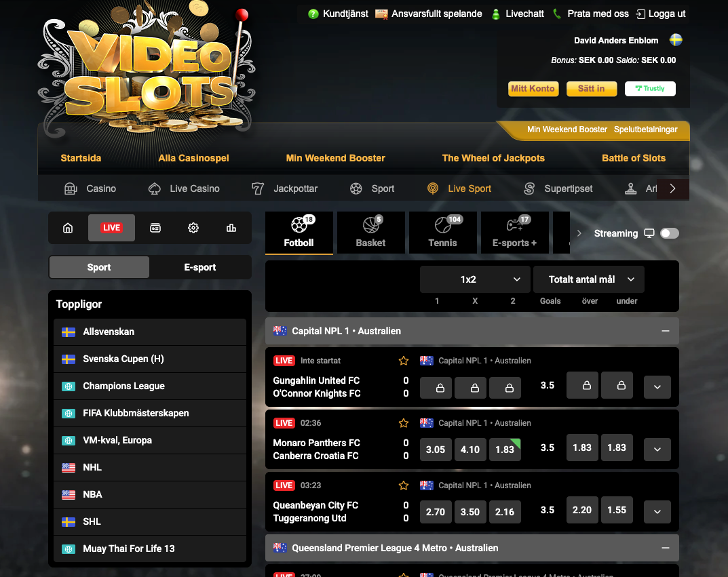Image resolution: width=728 pixels, height=577 pixels.
Task: Show more sports with chevron next to Streaming
Action: click(x=579, y=233)
